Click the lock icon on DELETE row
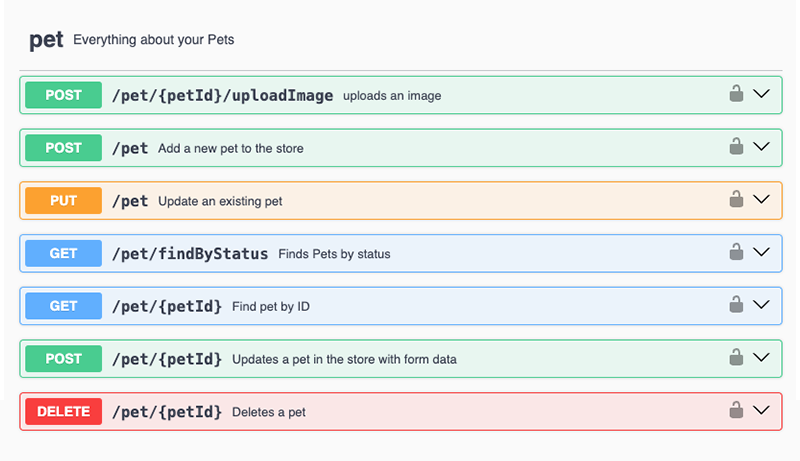 (736, 410)
